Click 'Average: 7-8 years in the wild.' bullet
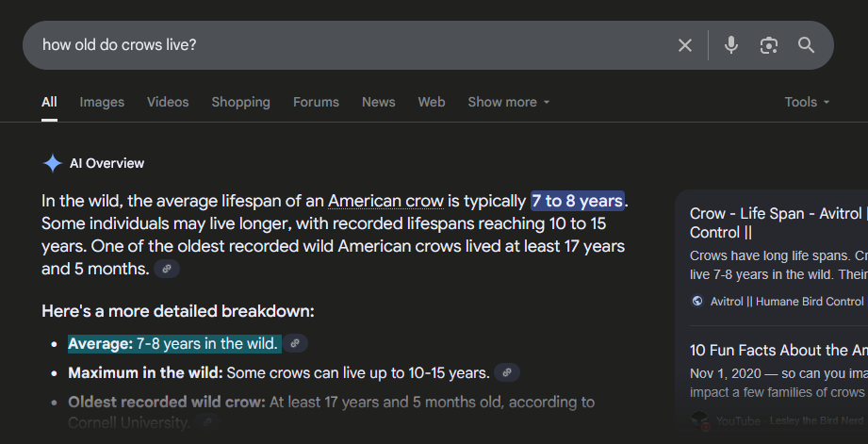Viewport: 868px width, 444px height. pyautogui.click(x=172, y=344)
